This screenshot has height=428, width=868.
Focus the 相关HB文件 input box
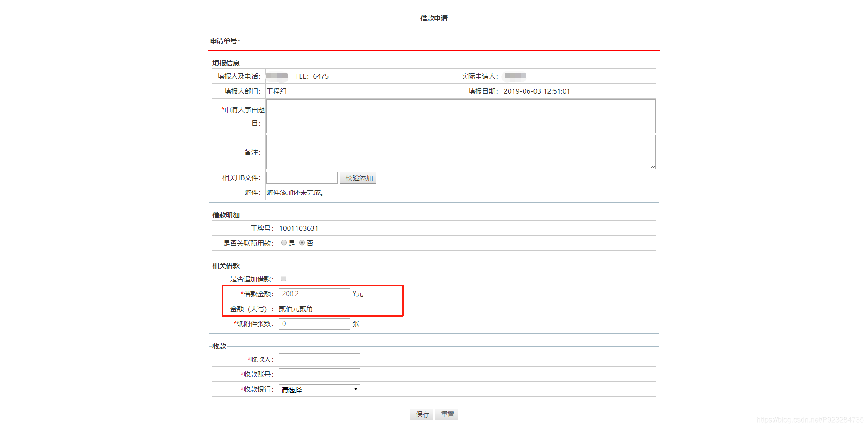(x=302, y=178)
